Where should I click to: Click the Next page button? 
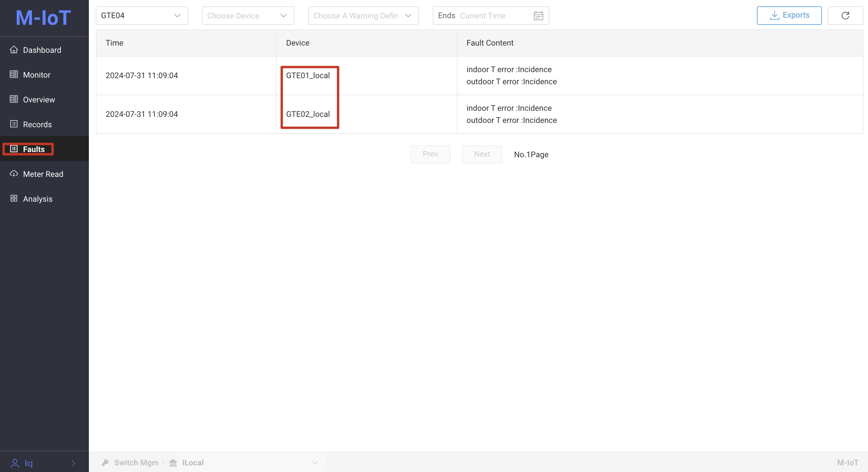coord(482,154)
